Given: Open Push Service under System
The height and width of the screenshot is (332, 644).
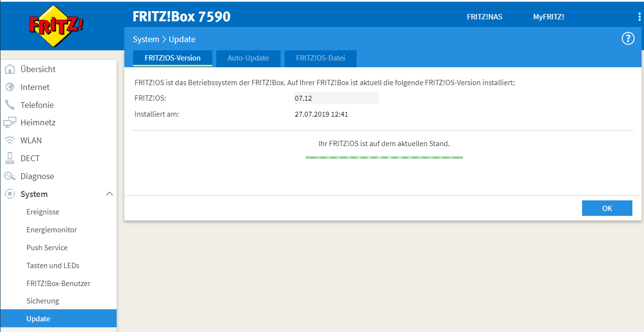Looking at the screenshot, I should tap(47, 247).
